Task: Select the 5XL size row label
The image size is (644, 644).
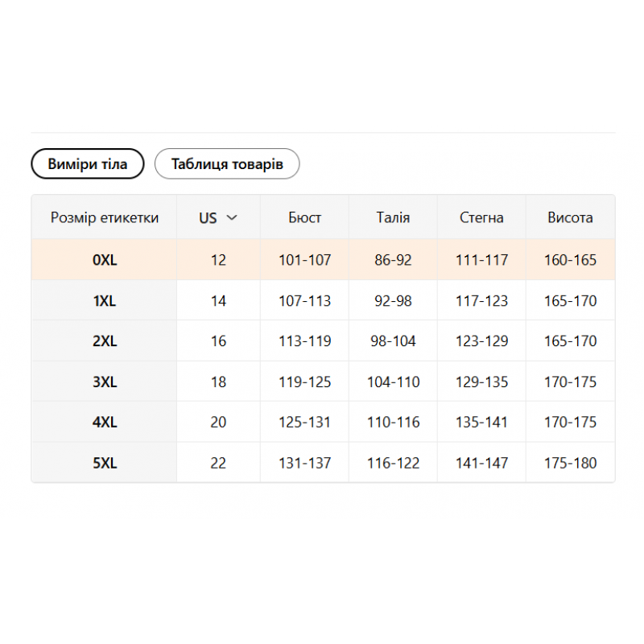Action: click(105, 463)
